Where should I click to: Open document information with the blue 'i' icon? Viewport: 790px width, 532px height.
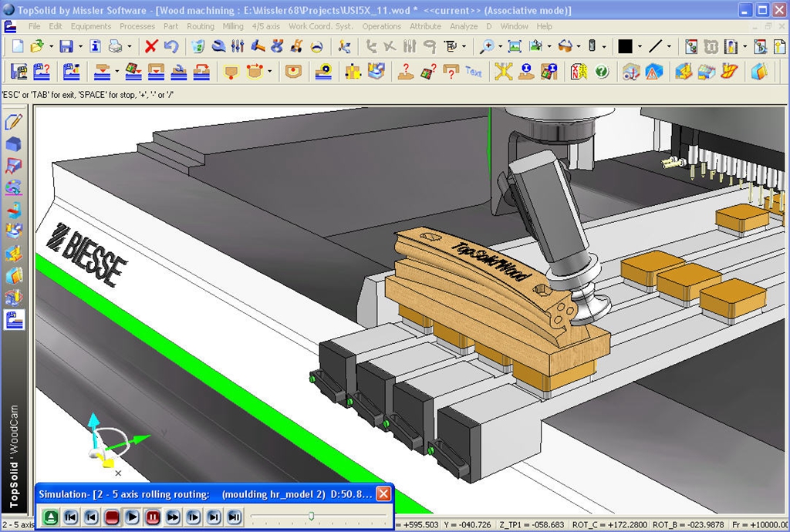coord(95,47)
